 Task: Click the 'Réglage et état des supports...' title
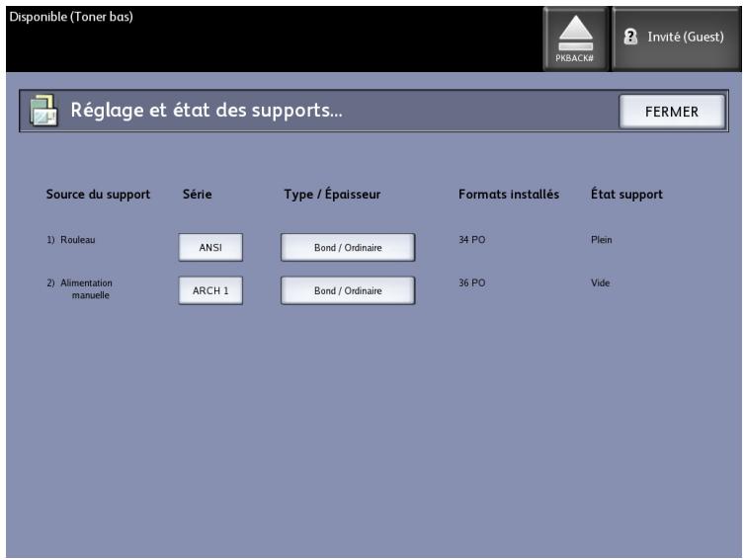[x=207, y=111]
